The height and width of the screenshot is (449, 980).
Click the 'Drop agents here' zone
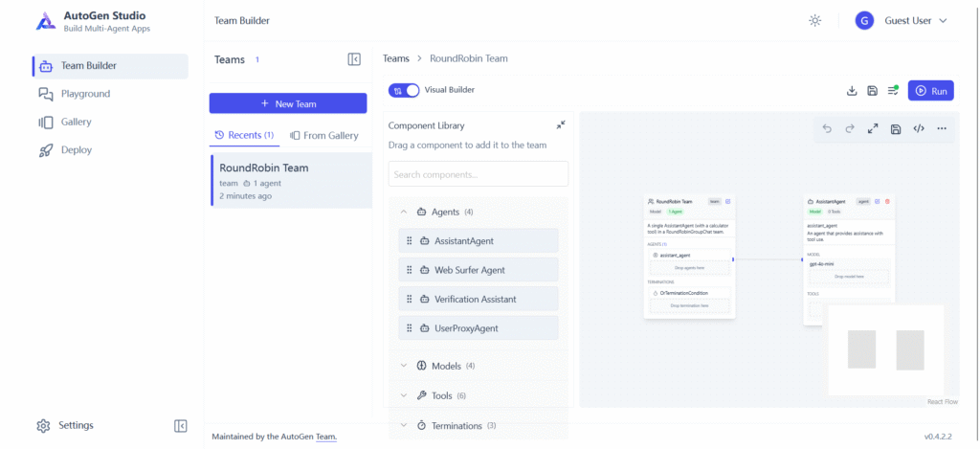pos(690,268)
